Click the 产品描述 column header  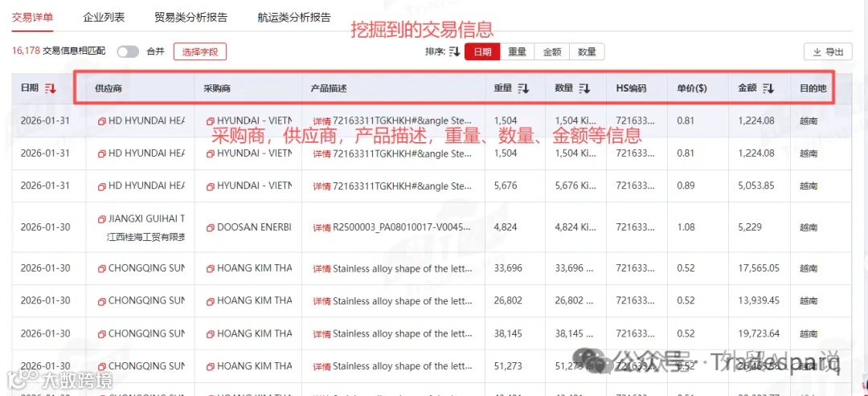point(329,88)
